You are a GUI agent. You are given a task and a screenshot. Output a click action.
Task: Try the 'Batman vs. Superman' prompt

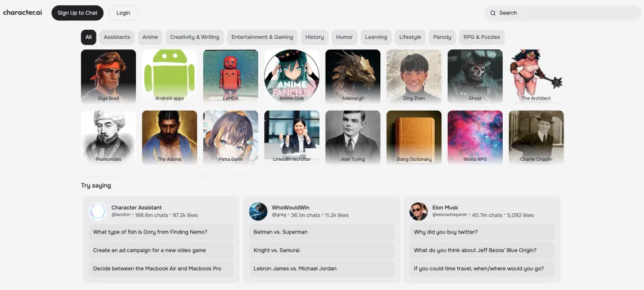tap(321, 232)
